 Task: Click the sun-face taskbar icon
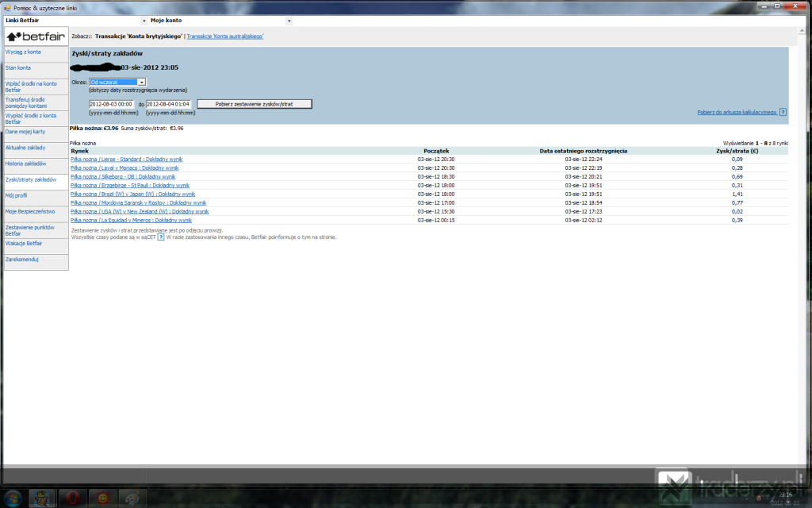(102, 498)
